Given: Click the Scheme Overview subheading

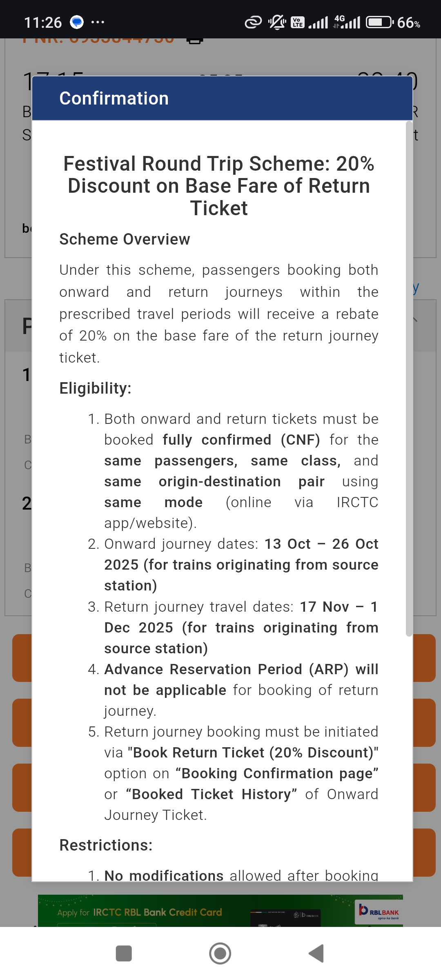Looking at the screenshot, I should 125,239.
